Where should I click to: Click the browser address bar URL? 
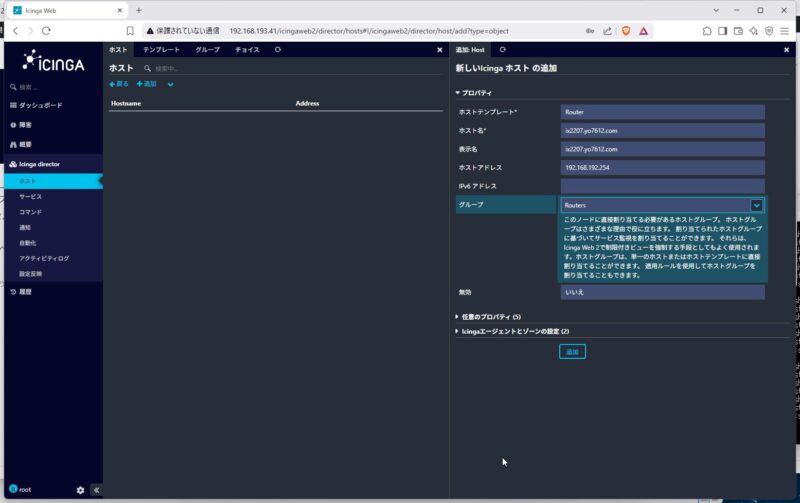pos(369,31)
